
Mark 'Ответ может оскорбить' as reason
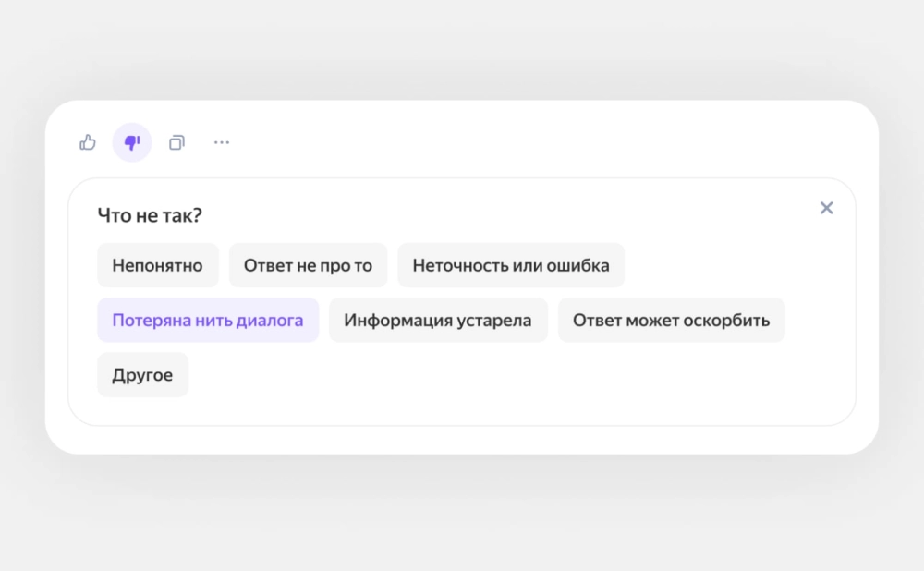tap(671, 321)
